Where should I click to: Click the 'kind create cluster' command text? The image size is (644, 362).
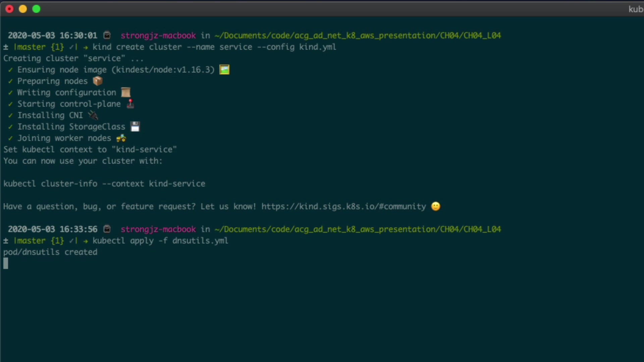(214, 47)
